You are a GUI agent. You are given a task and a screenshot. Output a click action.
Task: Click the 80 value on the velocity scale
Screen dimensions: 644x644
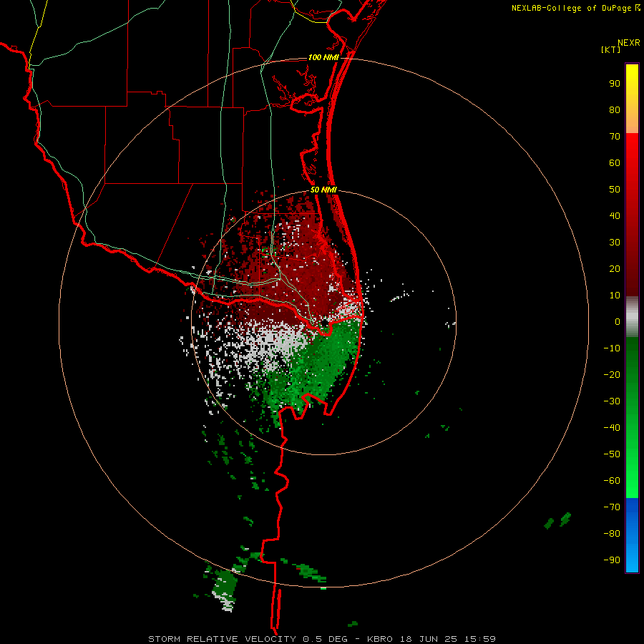[615, 109]
